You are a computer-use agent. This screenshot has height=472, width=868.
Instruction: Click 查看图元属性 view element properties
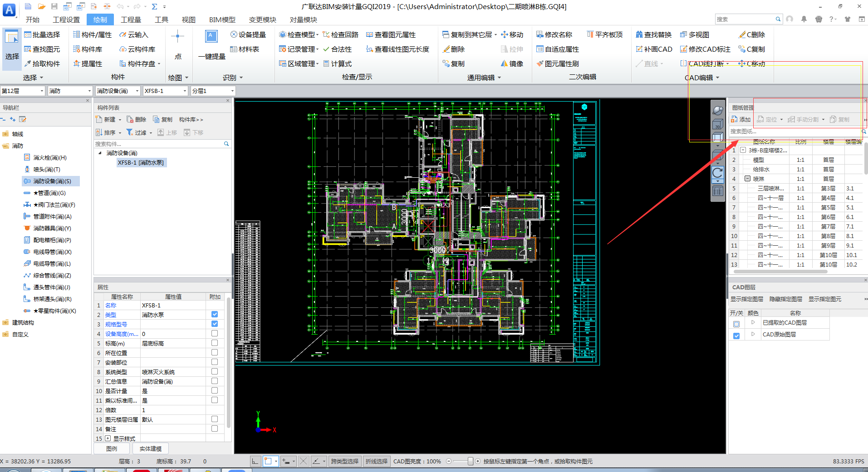[391, 35]
